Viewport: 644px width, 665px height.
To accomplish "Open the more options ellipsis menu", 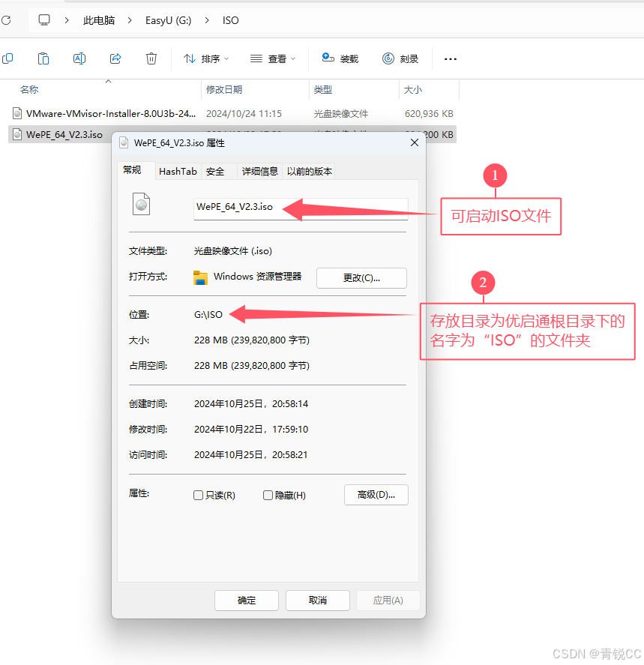I will point(451,59).
